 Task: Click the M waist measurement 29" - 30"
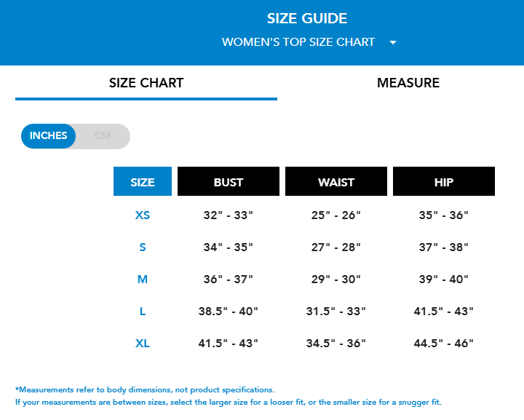(x=336, y=280)
